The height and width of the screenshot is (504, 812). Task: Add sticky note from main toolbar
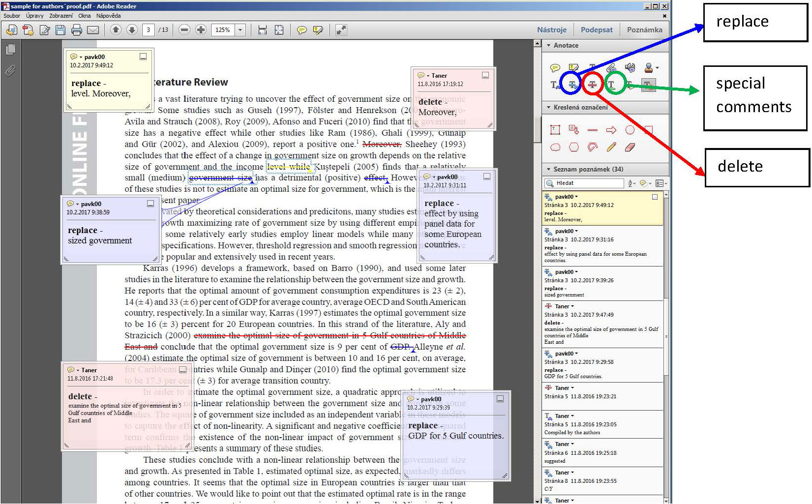tap(302, 30)
